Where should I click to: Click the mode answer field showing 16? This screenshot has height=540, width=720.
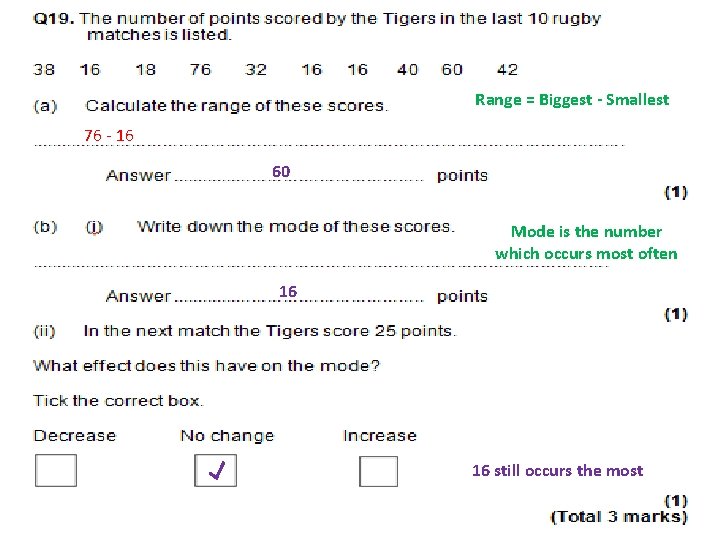[299, 295]
